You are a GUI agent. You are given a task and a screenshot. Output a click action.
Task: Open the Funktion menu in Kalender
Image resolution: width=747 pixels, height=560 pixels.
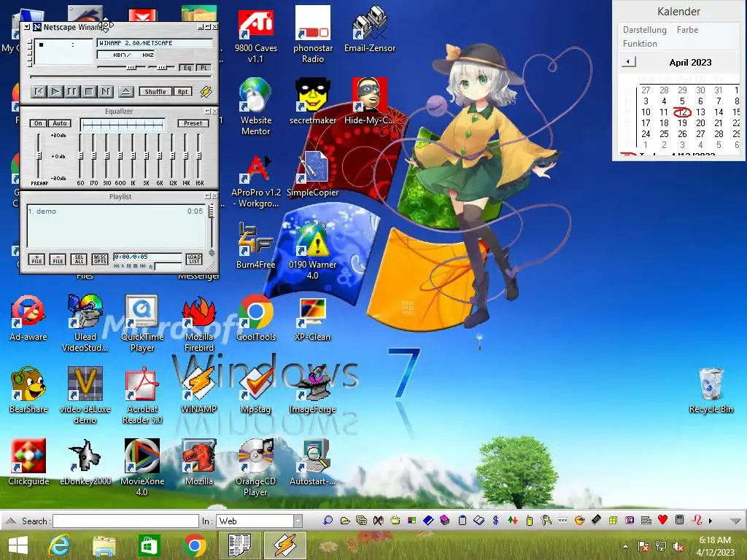click(x=640, y=43)
